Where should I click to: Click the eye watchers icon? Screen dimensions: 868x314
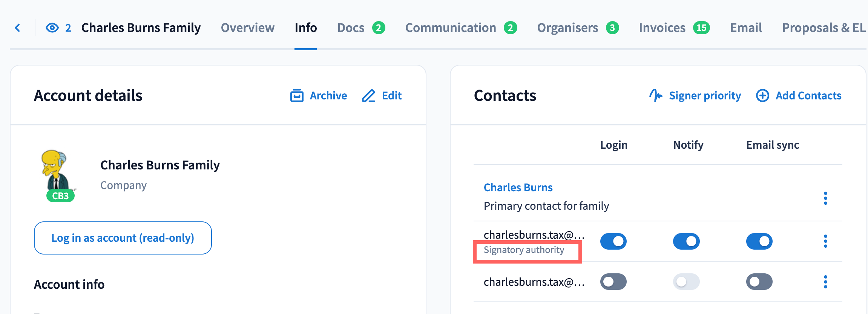tap(52, 28)
